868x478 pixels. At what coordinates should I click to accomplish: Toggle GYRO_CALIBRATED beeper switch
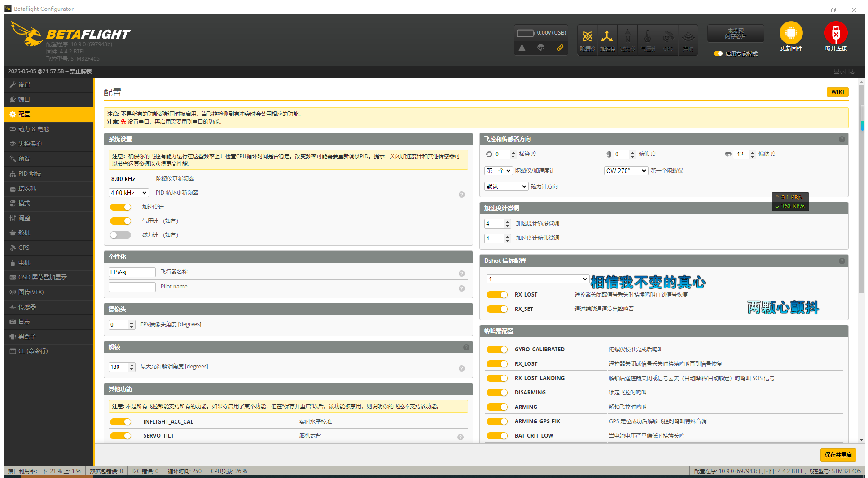[x=497, y=350]
